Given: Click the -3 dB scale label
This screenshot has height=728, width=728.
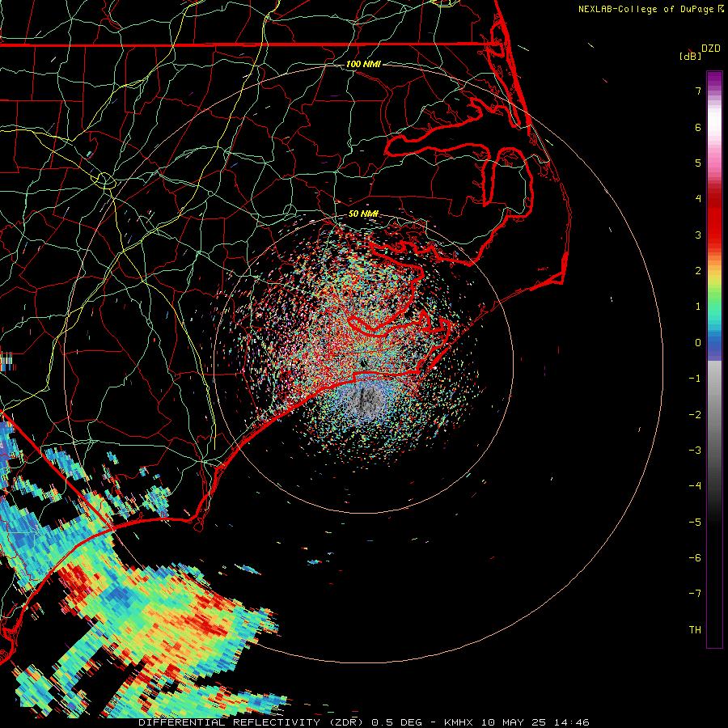Looking at the screenshot, I should tap(695, 451).
